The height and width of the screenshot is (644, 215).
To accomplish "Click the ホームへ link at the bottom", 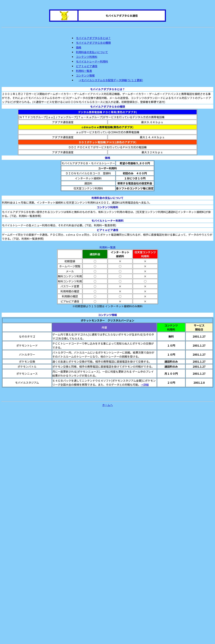I will [107, 405].
